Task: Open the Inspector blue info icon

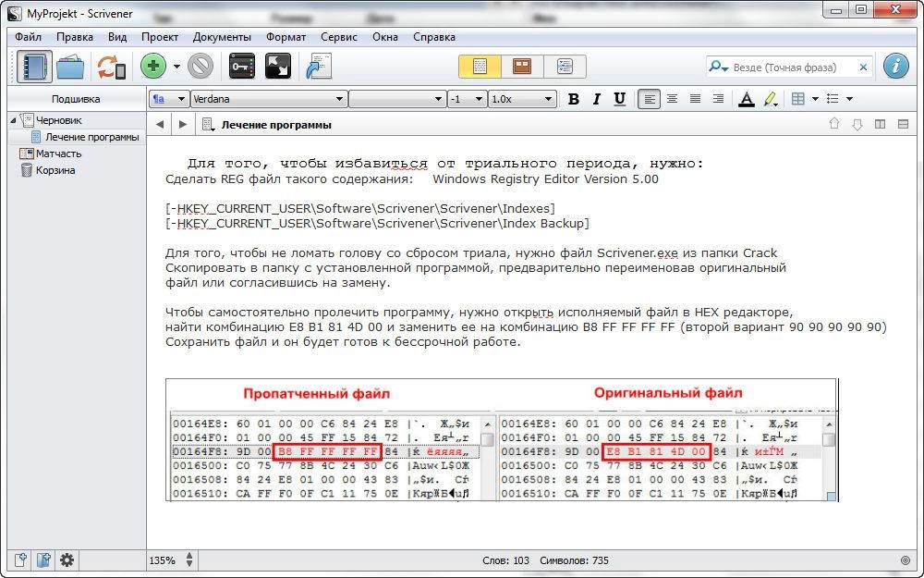Action: click(895, 66)
